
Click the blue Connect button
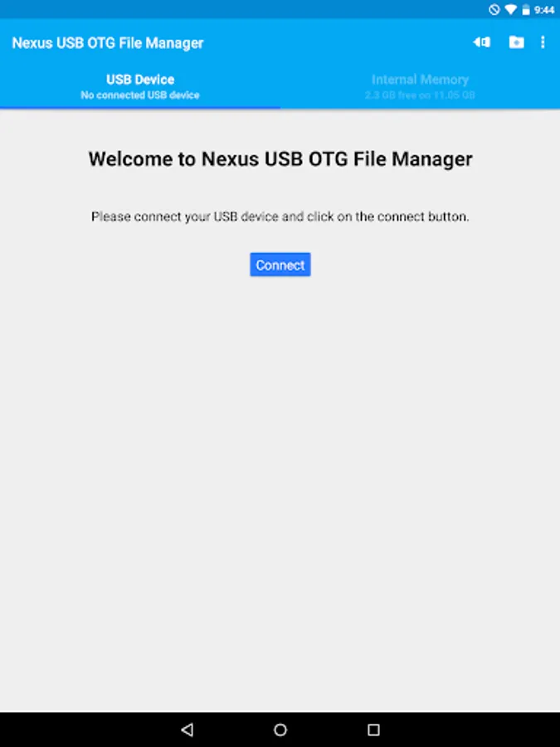coord(280,265)
